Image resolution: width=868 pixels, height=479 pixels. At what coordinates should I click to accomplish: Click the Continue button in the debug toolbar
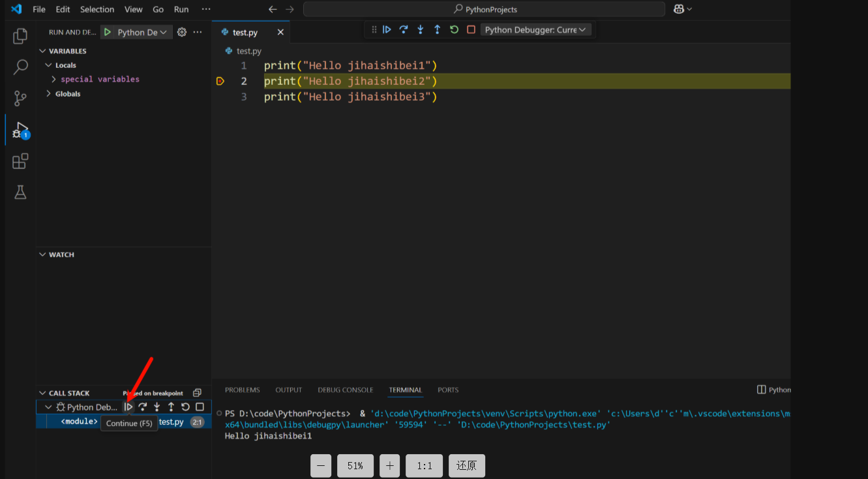point(386,29)
